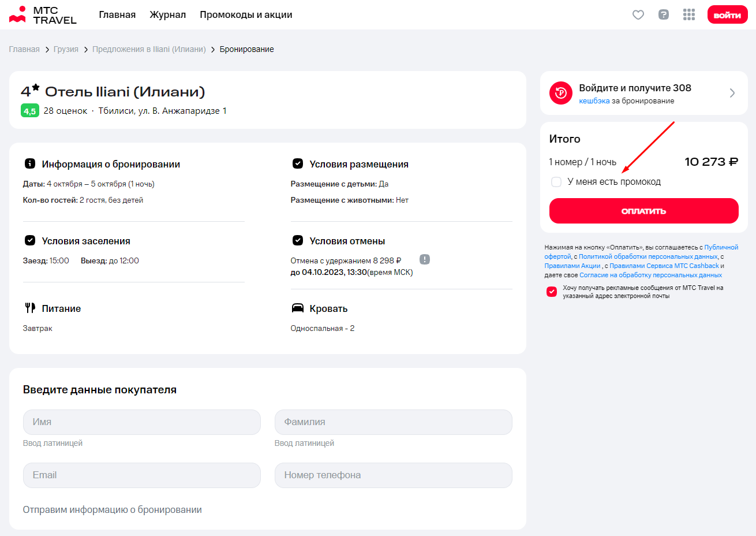Click the accommodation conditions check icon
The image size is (756, 536).
coord(298,163)
